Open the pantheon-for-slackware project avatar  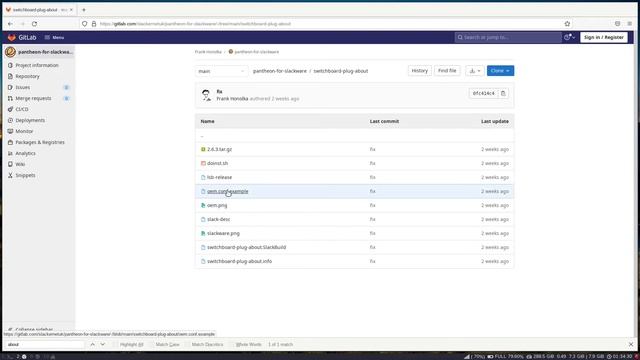pyautogui.click(x=11, y=52)
